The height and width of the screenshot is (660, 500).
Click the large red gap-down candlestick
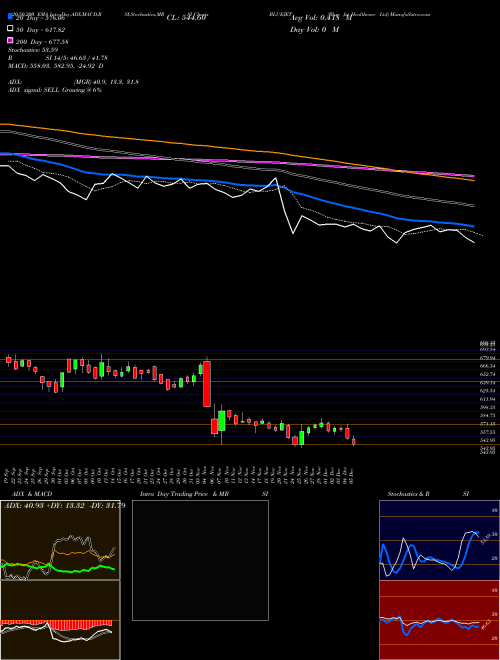pyautogui.click(x=207, y=383)
